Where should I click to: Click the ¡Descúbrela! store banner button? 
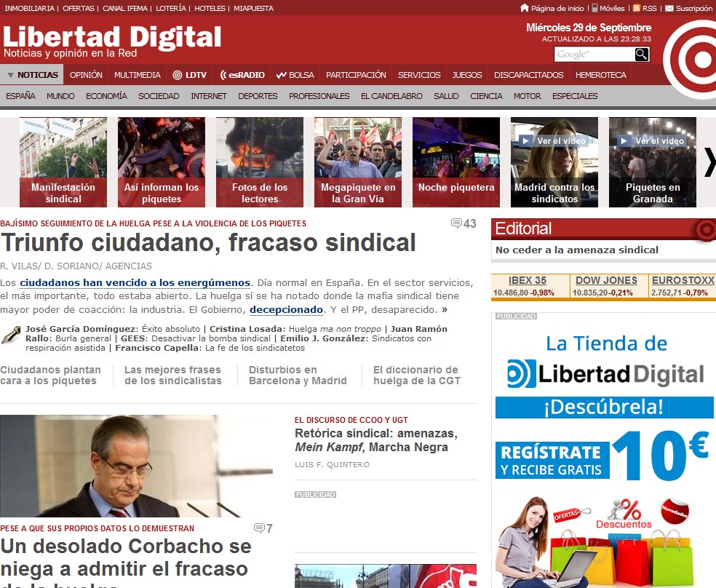(604, 408)
